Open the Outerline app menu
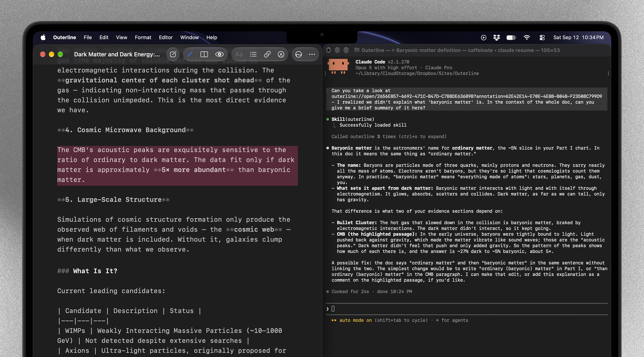This screenshot has width=644, height=357. [x=64, y=37]
